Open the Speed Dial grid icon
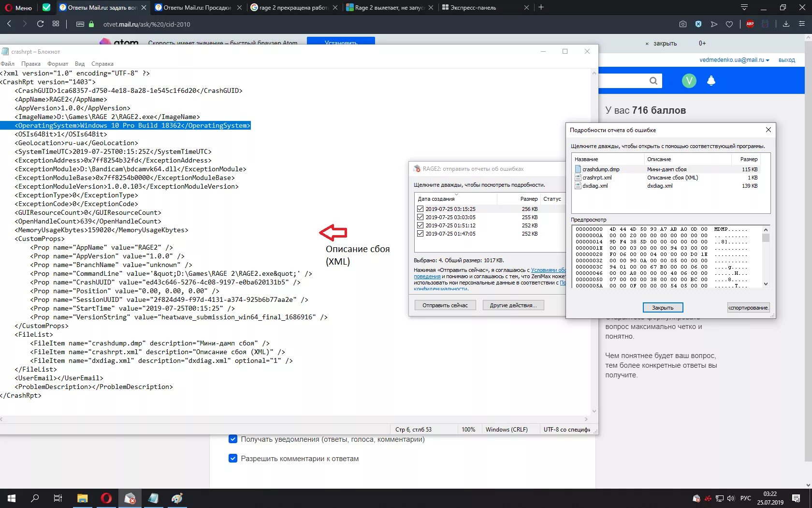 56,24
